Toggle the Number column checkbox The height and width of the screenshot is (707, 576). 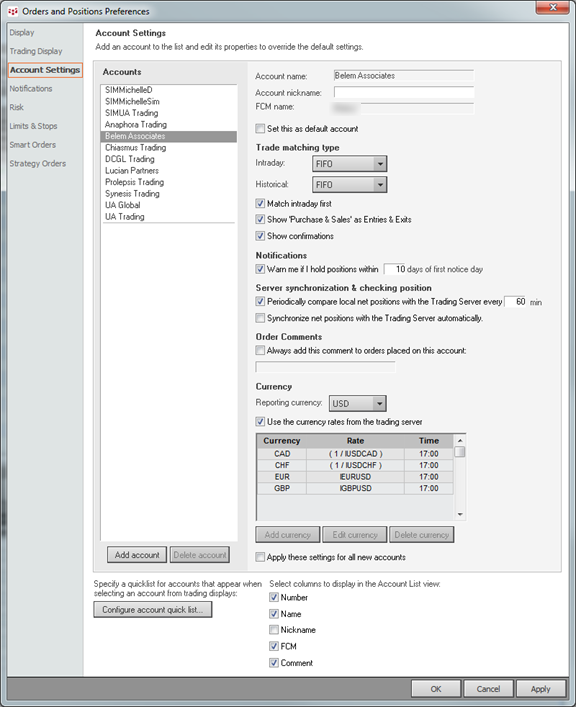click(x=274, y=597)
